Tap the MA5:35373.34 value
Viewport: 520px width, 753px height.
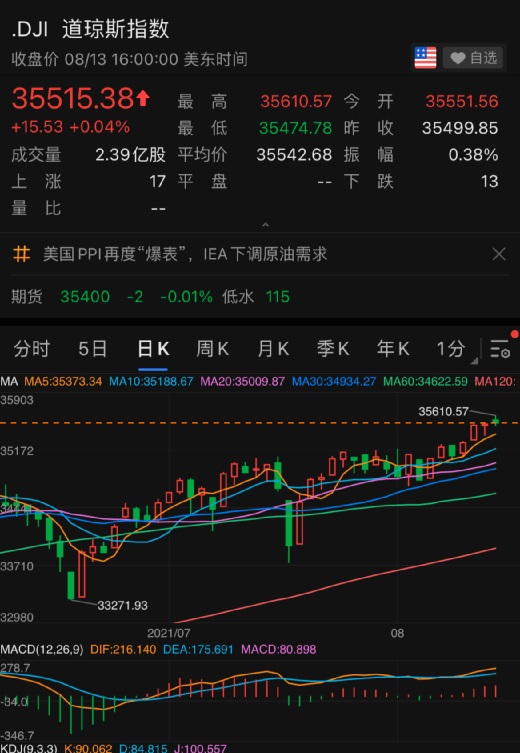point(63,382)
